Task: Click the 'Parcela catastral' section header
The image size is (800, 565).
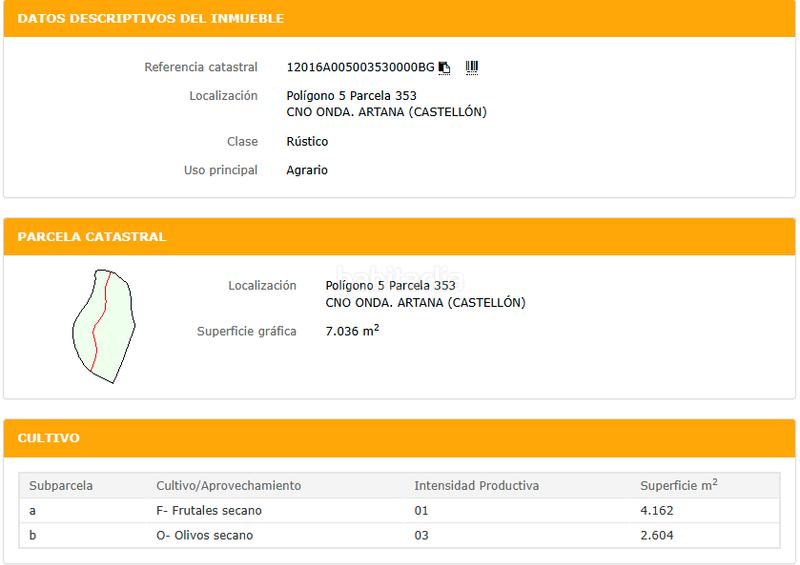Action: 92,237
